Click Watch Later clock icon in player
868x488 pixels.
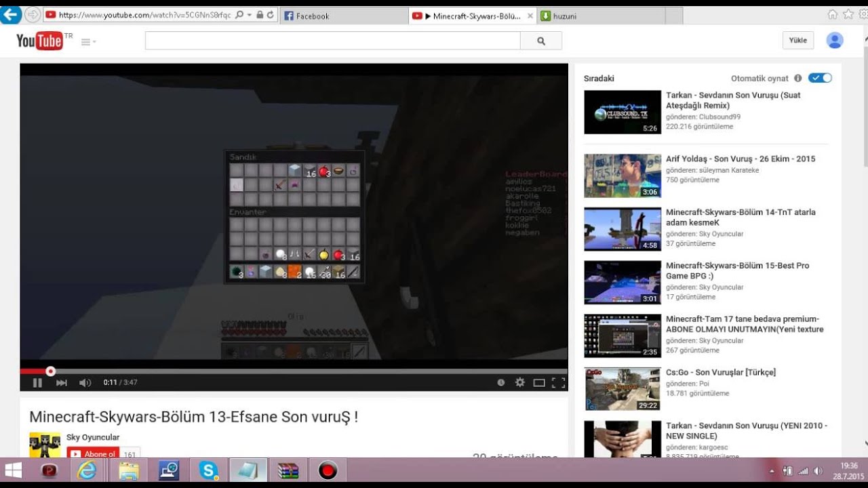point(501,382)
